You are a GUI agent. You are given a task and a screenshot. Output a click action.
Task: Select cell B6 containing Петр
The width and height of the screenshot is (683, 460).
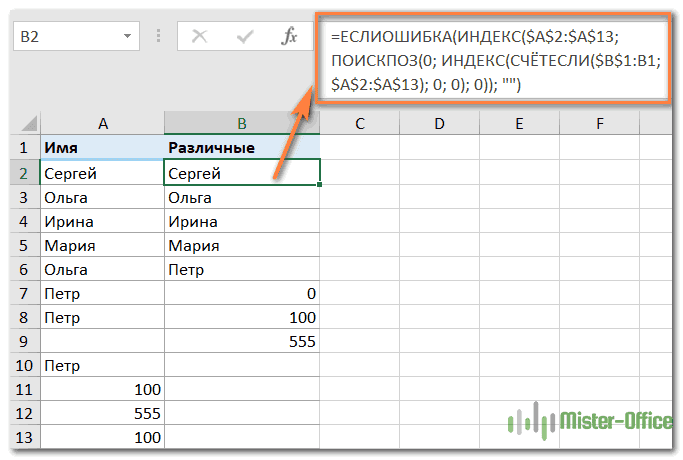tap(241, 269)
